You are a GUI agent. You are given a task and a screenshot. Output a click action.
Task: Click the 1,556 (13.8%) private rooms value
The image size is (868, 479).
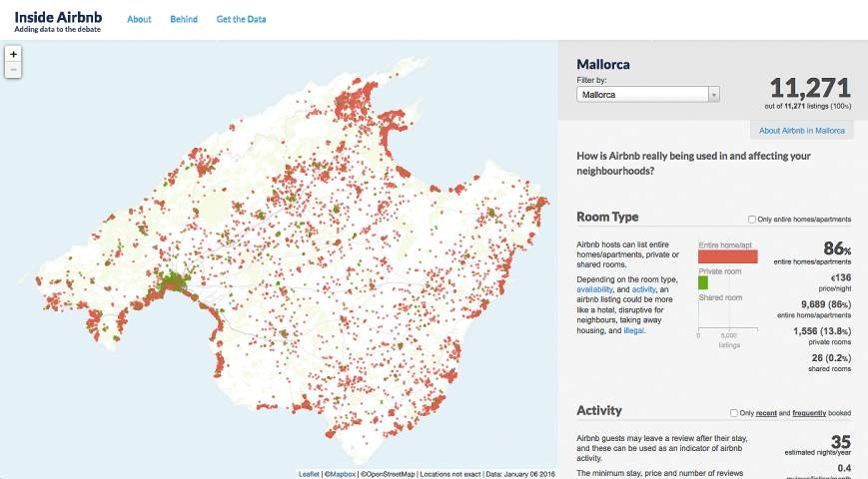tap(822, 330)
